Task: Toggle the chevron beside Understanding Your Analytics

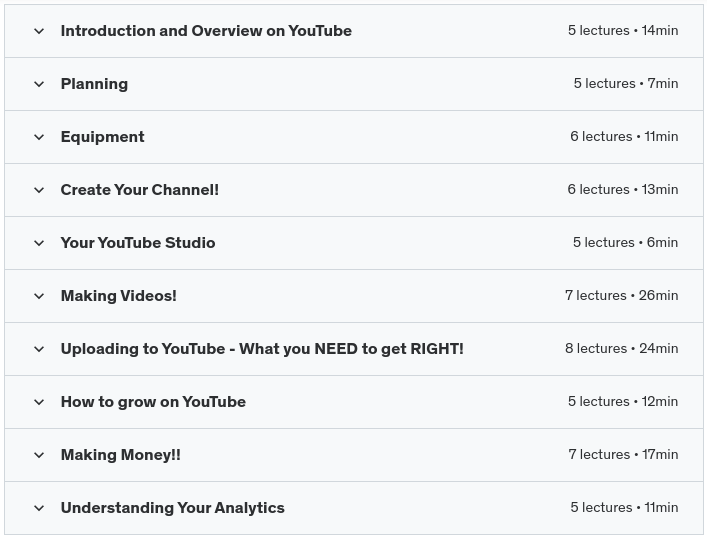Action: (x=39, y=508)
